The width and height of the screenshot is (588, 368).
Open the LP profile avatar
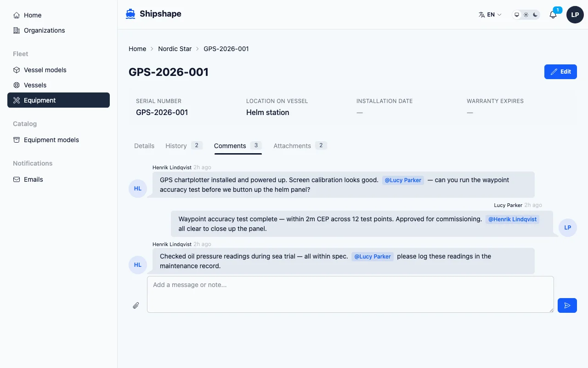[x=575, y=14]
